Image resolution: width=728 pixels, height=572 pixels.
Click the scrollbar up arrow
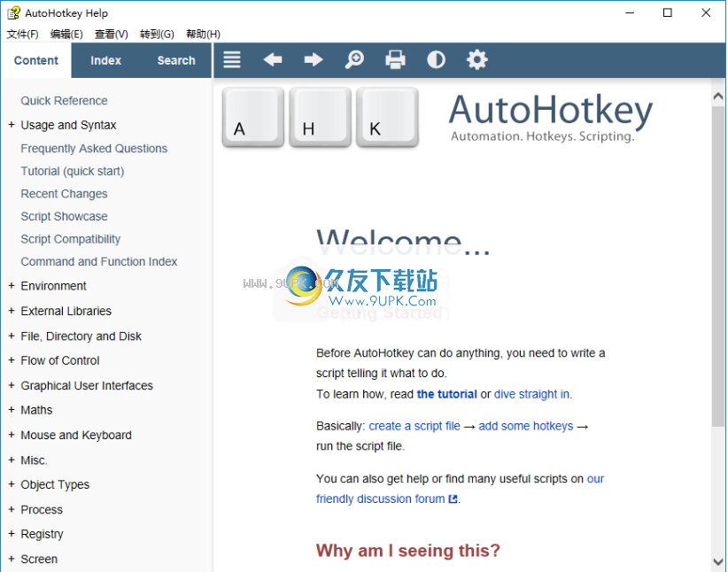click(x=717, y=97)
